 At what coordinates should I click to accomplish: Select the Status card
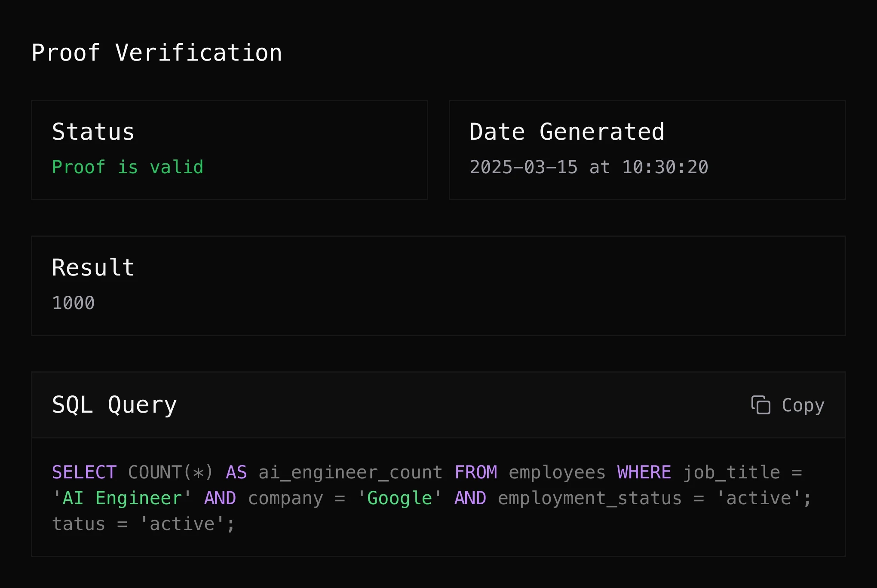229,150
